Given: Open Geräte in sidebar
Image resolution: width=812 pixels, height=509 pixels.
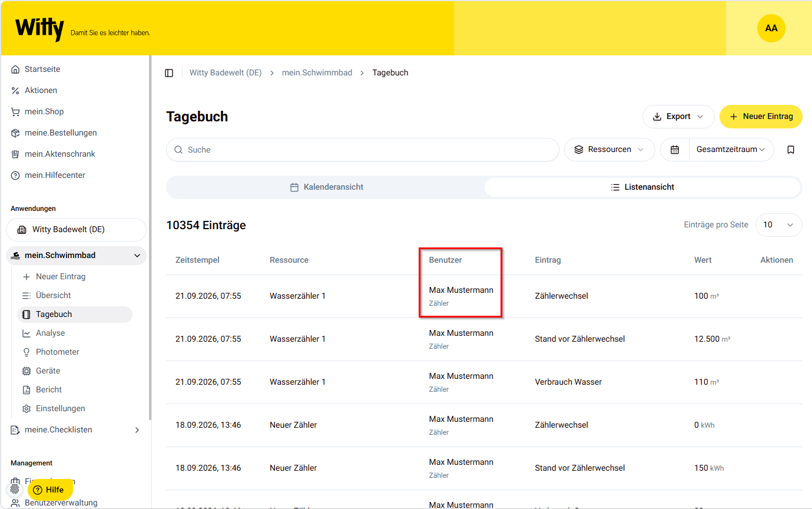Looking at the screenshot, I should pyautogui.click(x=48, y=371).
